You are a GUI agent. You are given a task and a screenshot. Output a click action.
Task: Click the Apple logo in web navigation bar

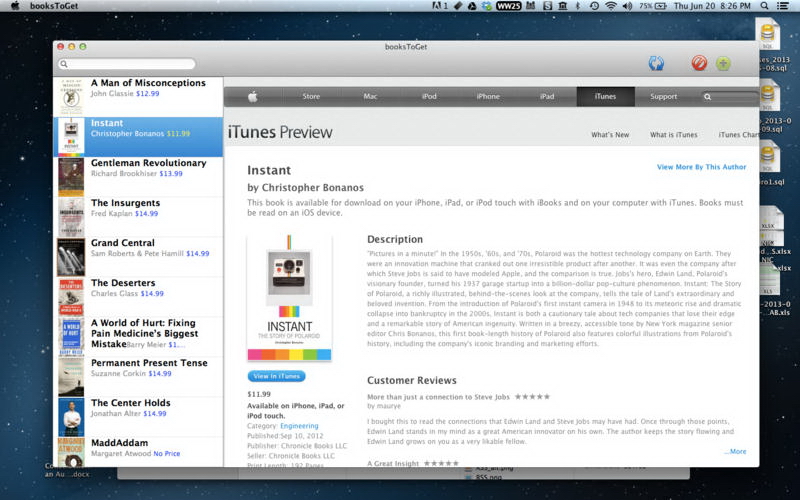(253, 97)
